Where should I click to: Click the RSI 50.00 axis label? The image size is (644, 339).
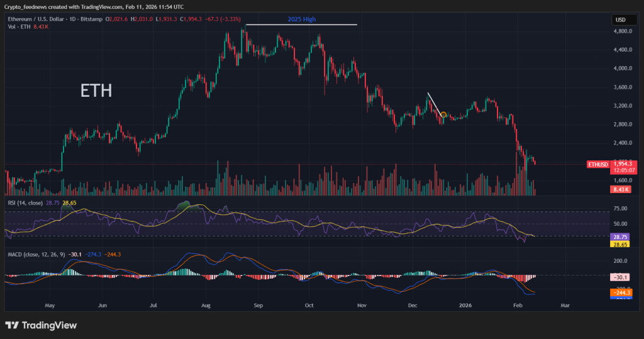click(620, 224)
